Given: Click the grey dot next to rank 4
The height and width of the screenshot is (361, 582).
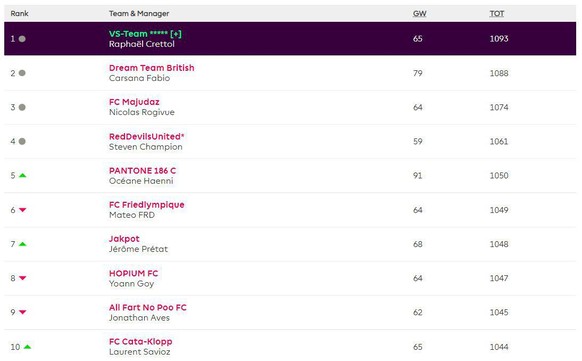Looking at the screenshot, I should (x=22, y=141).
